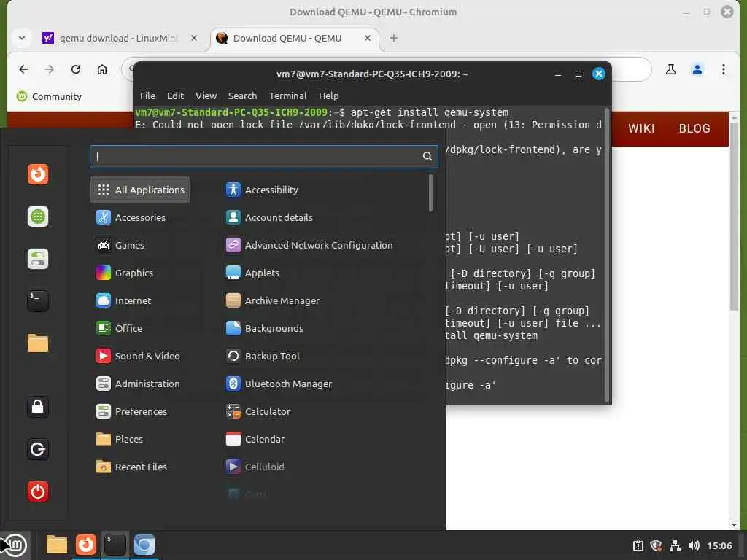Click the Lock Screen icon in menu
The width and height of the screenshot is (747, 560).
pyautogui.click(x=38, y=407)
